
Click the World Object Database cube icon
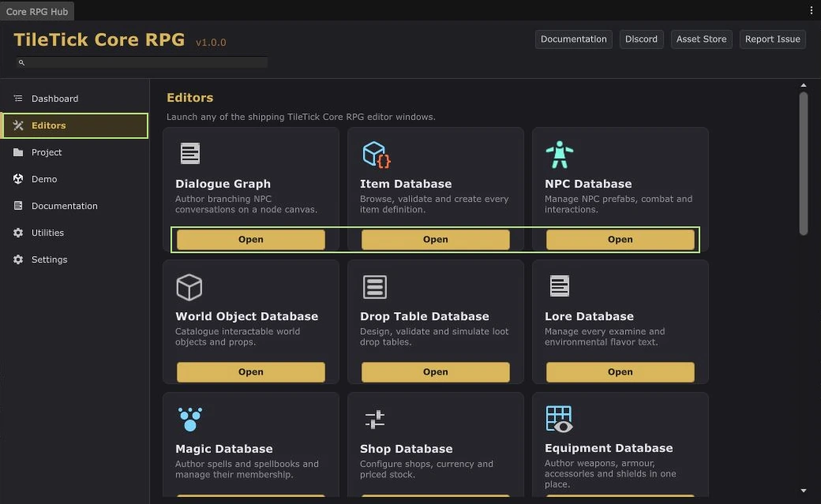click(189, 287)
